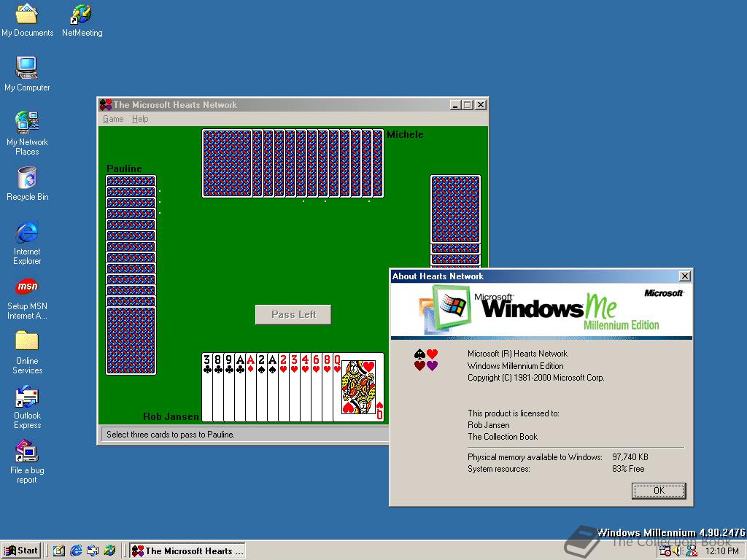Open the NetMeeting desktop shortcut
This screenshot has width=747, height=560.
pyautogui.click(x=82, y=20)
